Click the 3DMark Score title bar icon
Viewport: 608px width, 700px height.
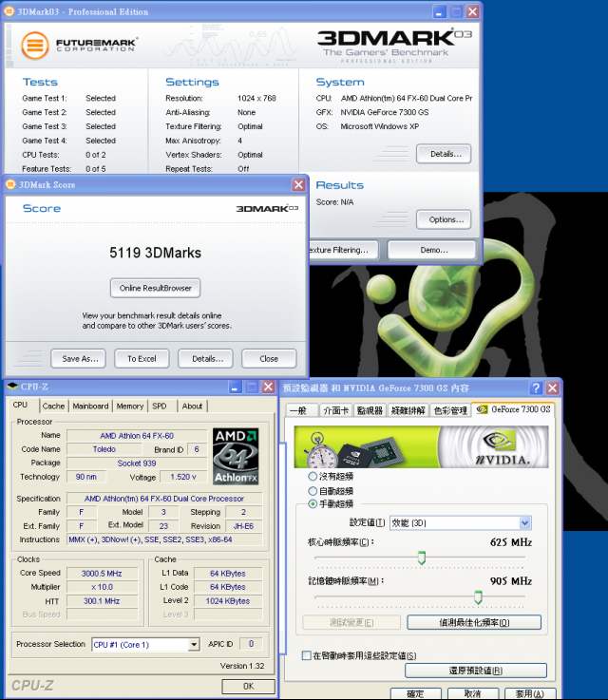tap(10, 184)
